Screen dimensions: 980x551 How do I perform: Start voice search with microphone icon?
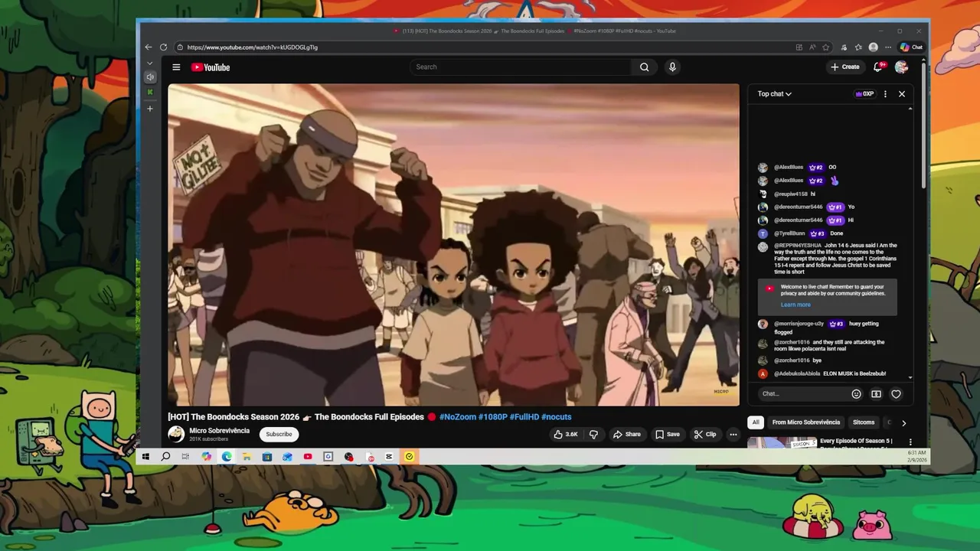click(672, 67)
